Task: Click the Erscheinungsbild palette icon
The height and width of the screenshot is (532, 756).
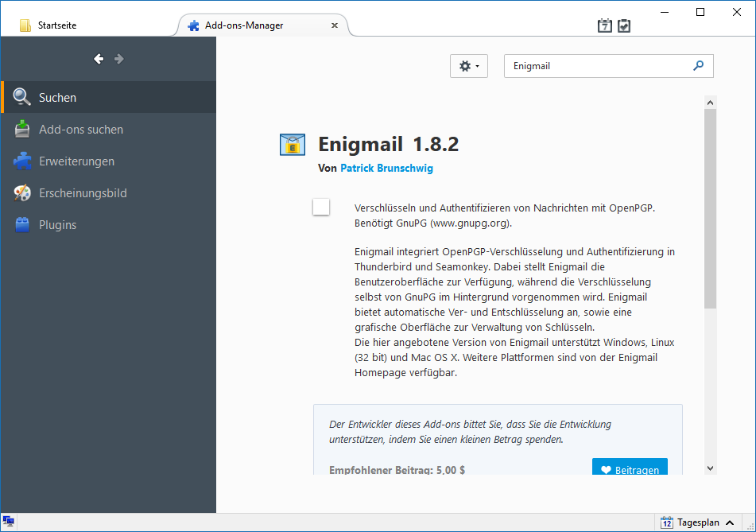Action: tap(22, 193)
